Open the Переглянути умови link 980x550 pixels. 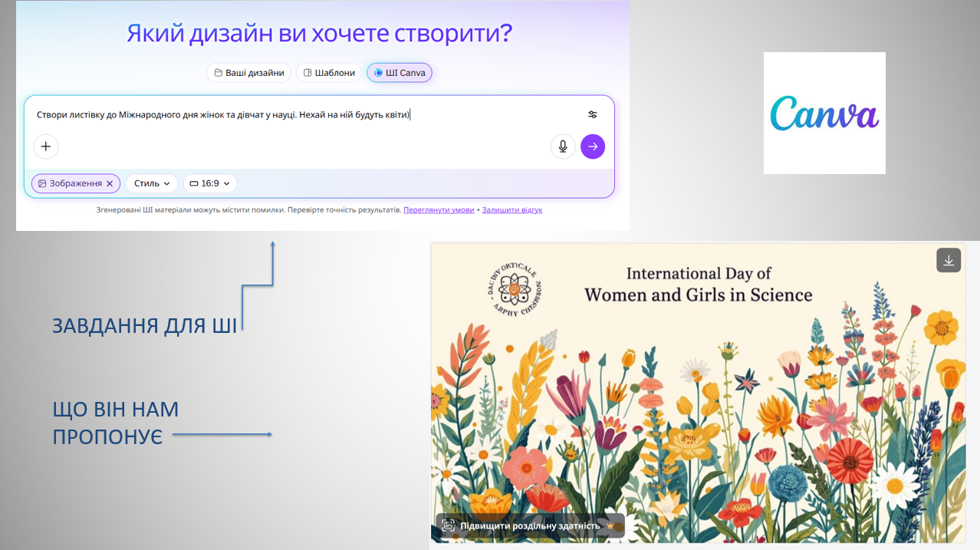point(439,209)
